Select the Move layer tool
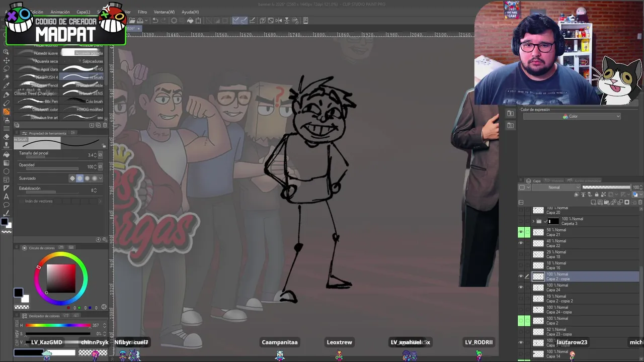Image resolution: width=644 pixels, height=362 pixels. [x=6, y=60]
